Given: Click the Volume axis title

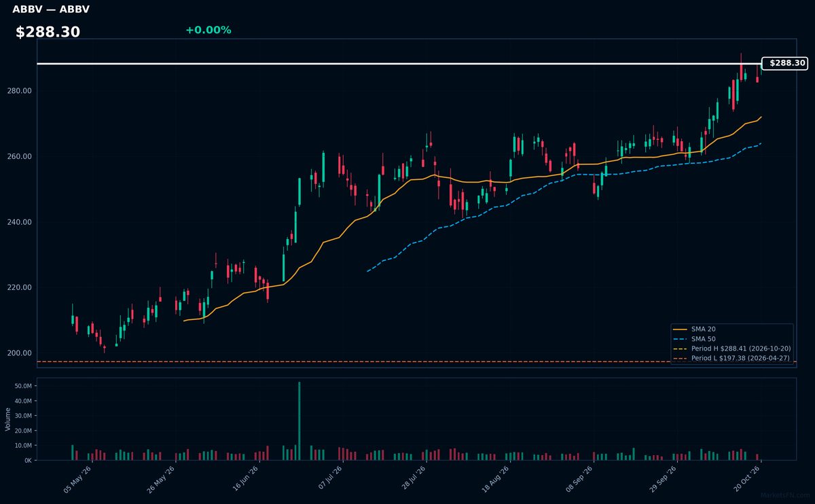Looking at the screenshot, I should point(8,419).
